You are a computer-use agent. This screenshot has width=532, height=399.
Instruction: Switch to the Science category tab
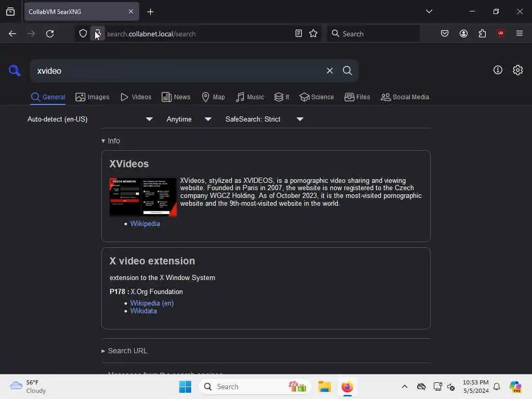tap(316, 97)
